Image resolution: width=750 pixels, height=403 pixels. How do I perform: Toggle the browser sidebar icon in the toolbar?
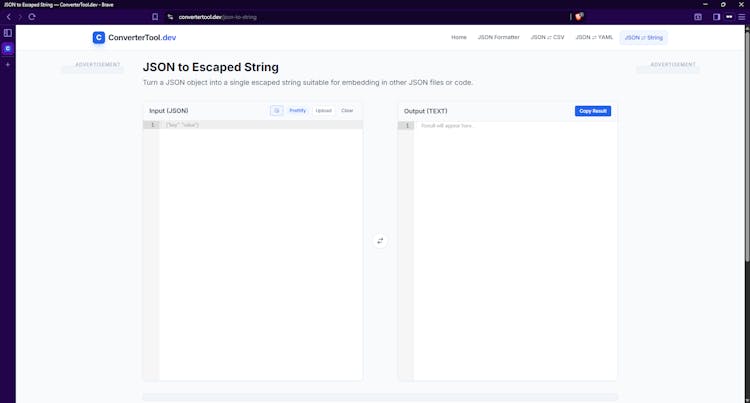[x=716, y=17]
